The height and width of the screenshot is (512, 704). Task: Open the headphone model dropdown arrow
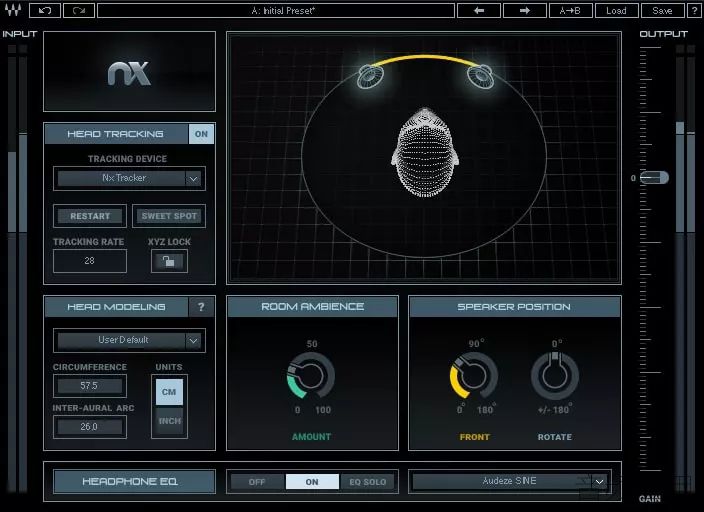coord(599,481)
